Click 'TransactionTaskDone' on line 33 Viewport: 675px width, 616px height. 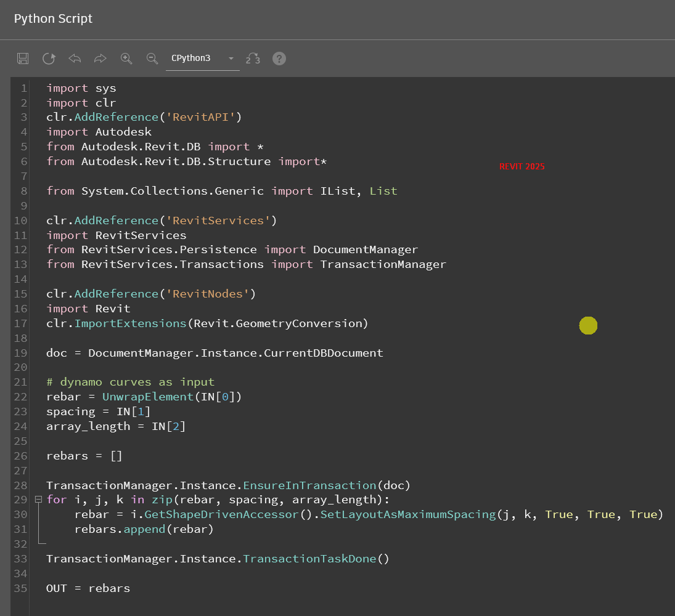309,559
